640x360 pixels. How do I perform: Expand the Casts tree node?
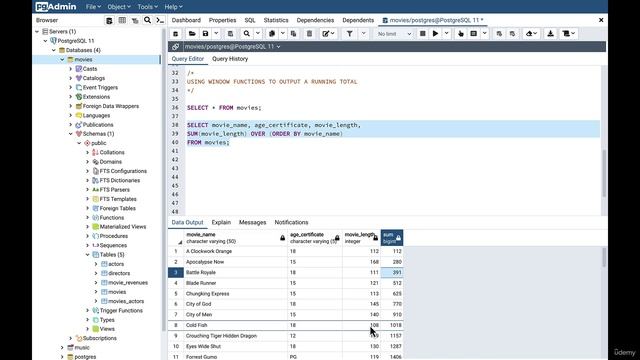click(x=71, y=69)
